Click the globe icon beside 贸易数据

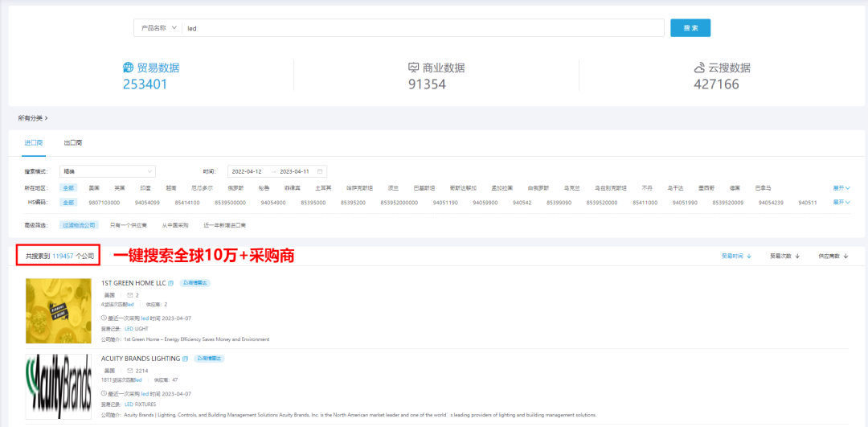click(128, 68)
